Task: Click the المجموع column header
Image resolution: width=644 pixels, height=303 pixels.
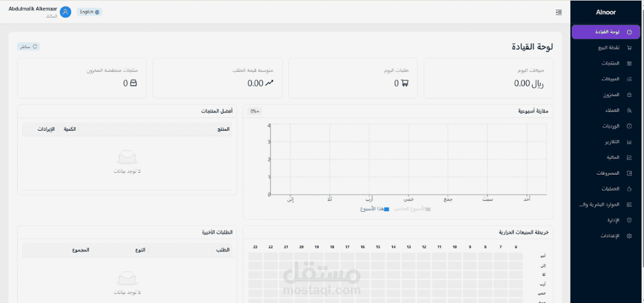Action: click(x=81, y=250)
